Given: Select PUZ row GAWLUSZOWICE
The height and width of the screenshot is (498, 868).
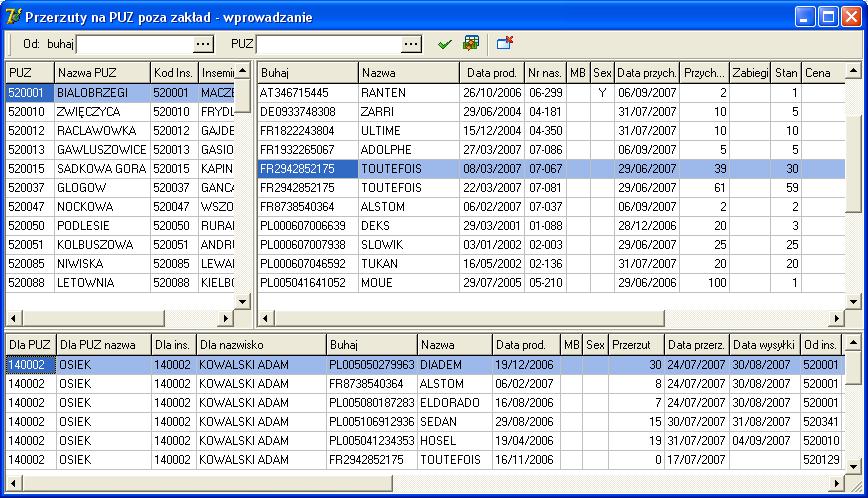Looking at the screenshot, I should (120, 149).
